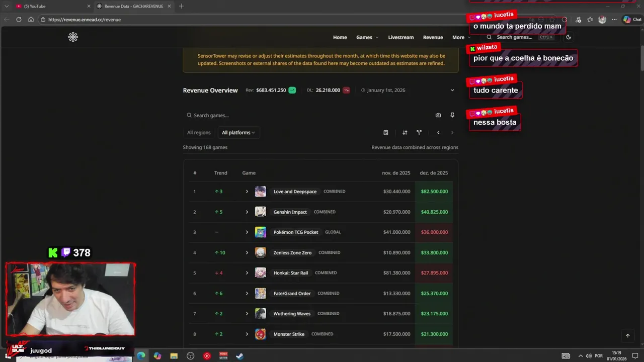Image resolution: width=644 pixels, height=362 pixels.
Task: Click the pin icon beside camera
Action: coord(452,115)
